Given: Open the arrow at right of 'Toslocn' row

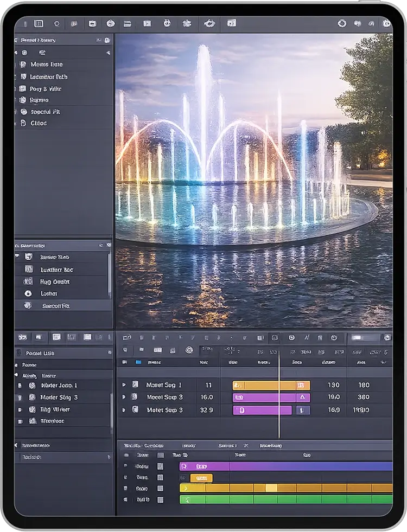Looking at the screenshot, I should pyautogui.click(x=109, y=457).
